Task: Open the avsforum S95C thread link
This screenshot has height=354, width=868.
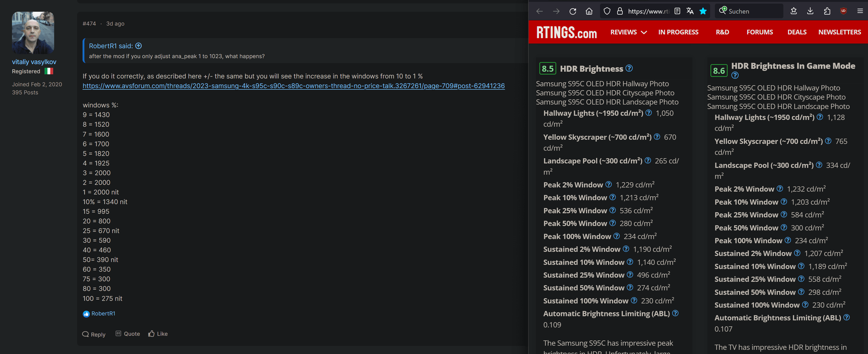Action: [294, 86]
